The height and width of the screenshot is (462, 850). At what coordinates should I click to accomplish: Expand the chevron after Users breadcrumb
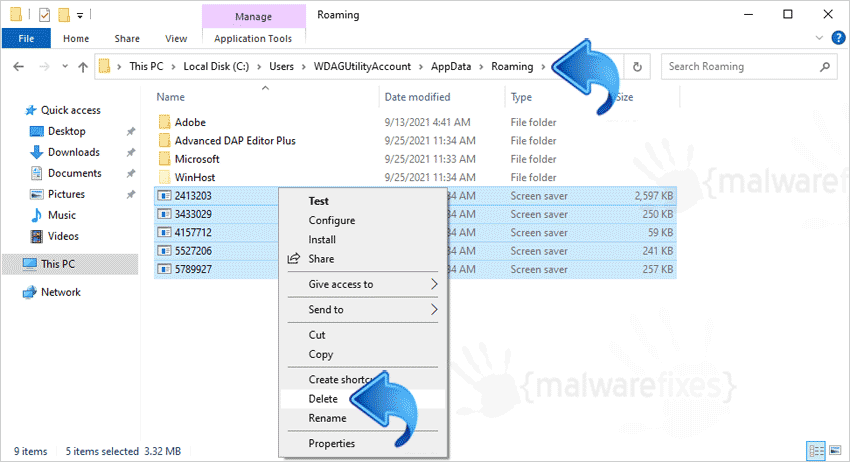coord(303,67)
